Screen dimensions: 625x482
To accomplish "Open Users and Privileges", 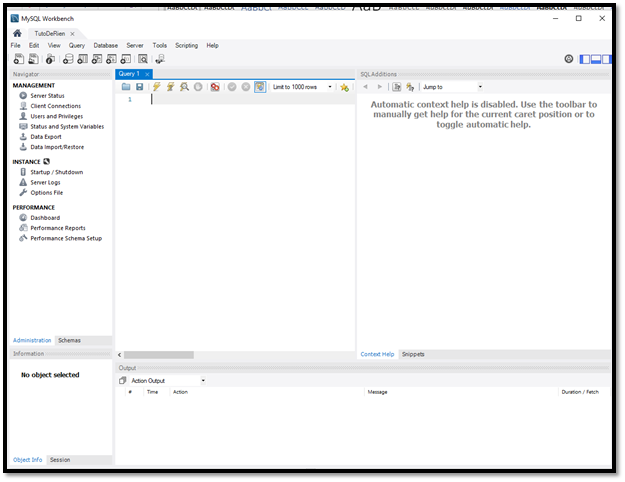I will pyautogui.click(x=57, y=116).
